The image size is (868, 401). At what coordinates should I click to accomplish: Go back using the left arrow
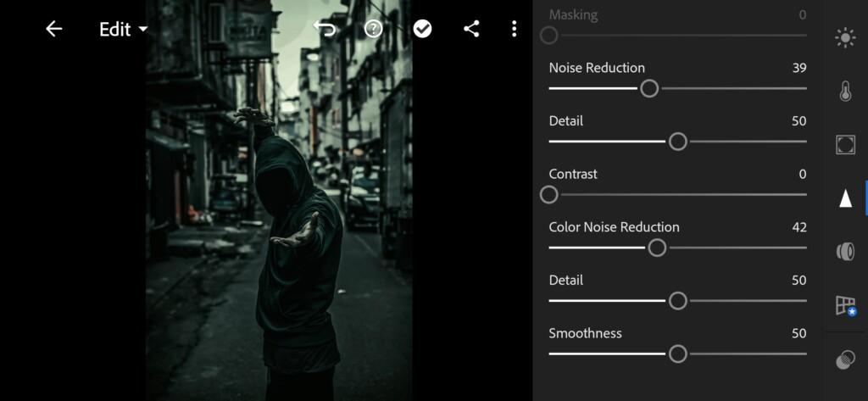click(x=53, y=29)
